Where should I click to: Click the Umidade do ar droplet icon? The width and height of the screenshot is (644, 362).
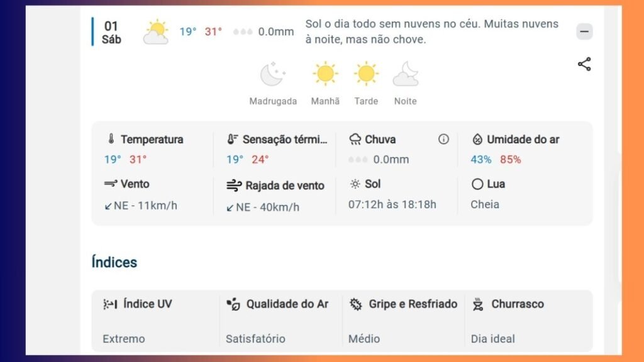pos(477,139)
